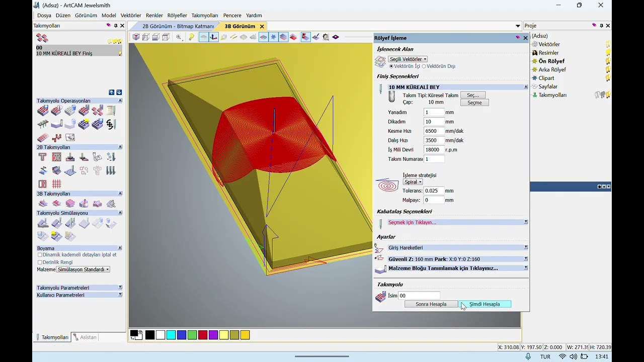Click the paintbrush toolbar icon
Viewport: 644px width, 362px height.
pyautogui.click(x=315, y=37)
